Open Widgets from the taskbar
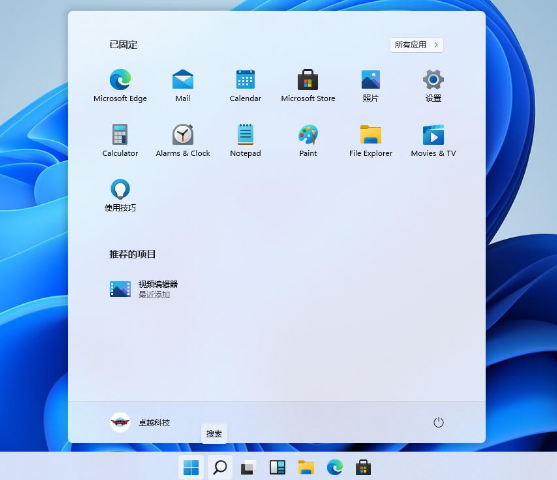Screen dimensions: 557x480 277,467
